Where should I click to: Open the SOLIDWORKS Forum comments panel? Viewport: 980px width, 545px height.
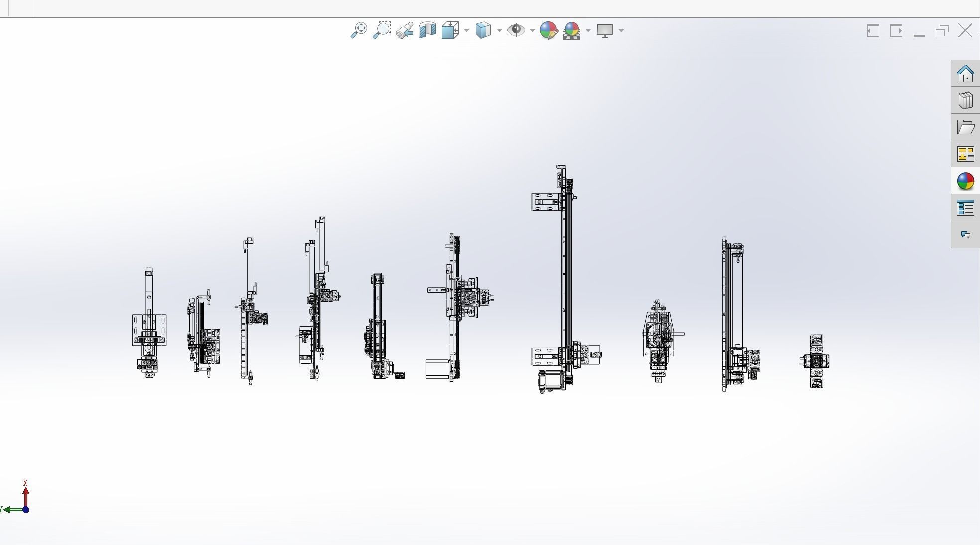tap(966, 233)
